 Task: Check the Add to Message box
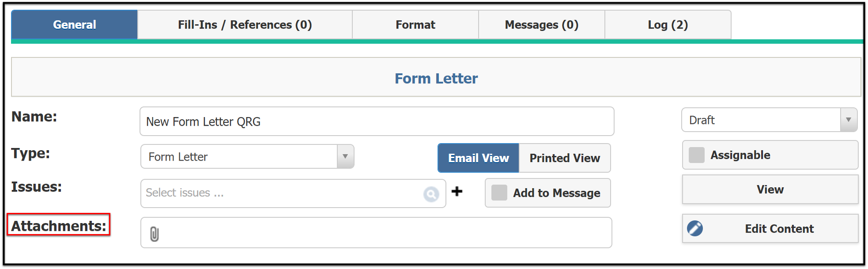(x=499, y=193)
